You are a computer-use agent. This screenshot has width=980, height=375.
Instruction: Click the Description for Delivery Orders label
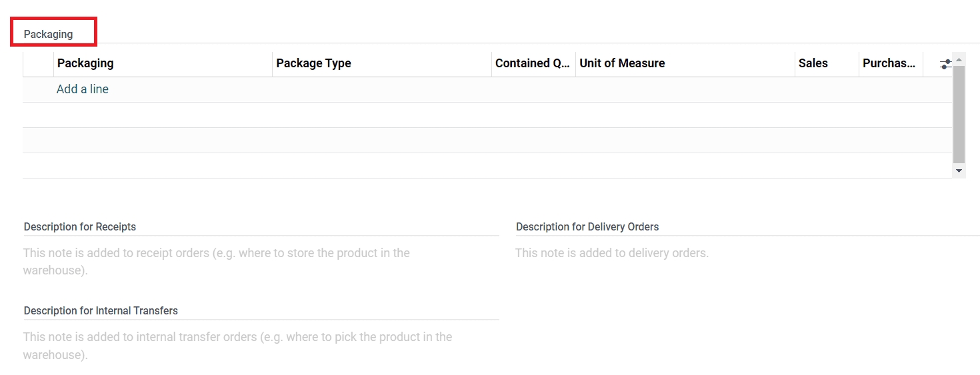pos(587,227)
